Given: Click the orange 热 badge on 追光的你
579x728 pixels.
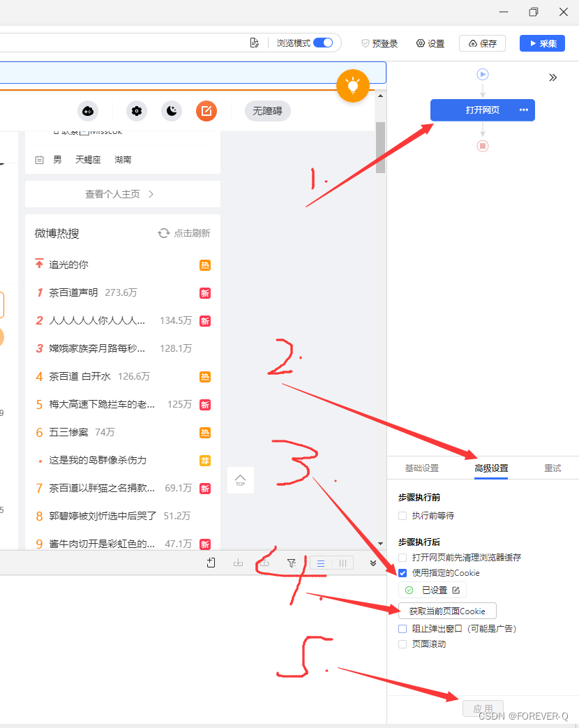Looking at the screenshot, I should [x=205, y=265].
